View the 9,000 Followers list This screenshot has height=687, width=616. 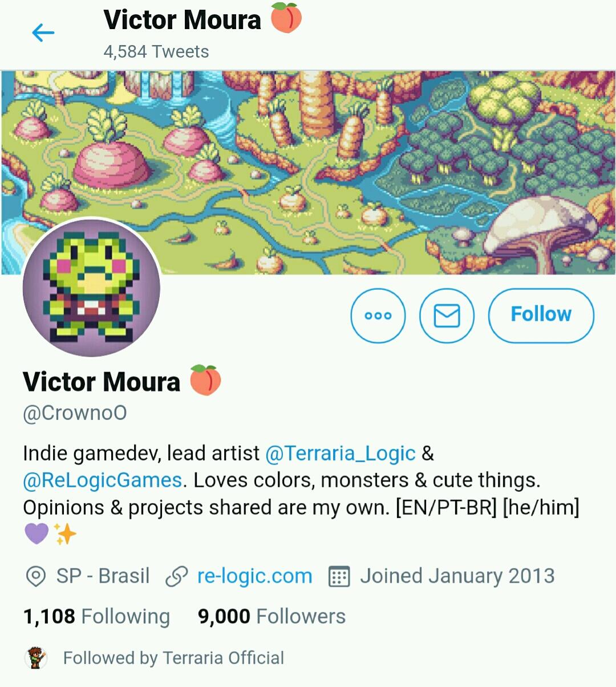click(271, 617)
